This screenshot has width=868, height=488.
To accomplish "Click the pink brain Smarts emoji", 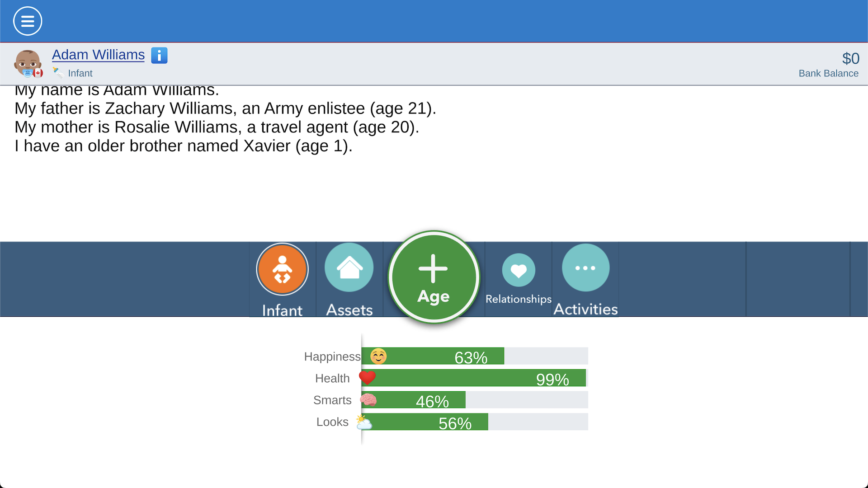I will point(368,400).
